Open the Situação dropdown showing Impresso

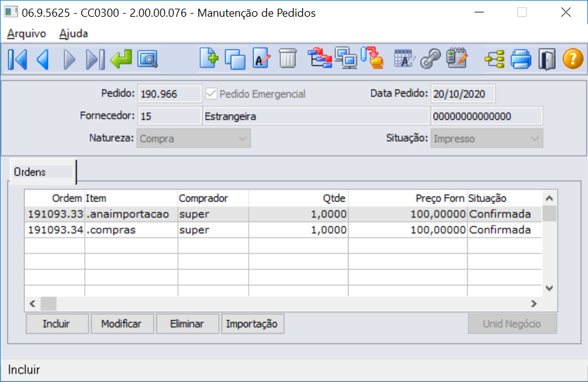point(486,138)
